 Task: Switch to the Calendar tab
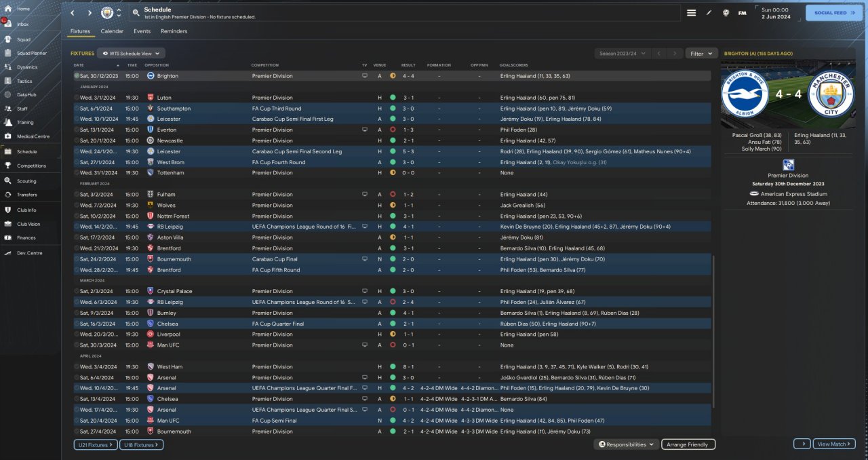coord(112,31)
